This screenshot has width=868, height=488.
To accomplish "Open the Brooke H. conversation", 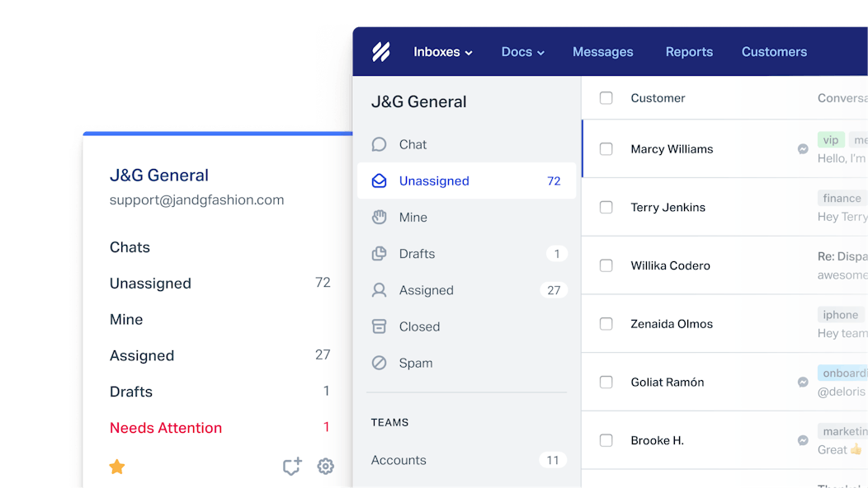I will [725, 440].
